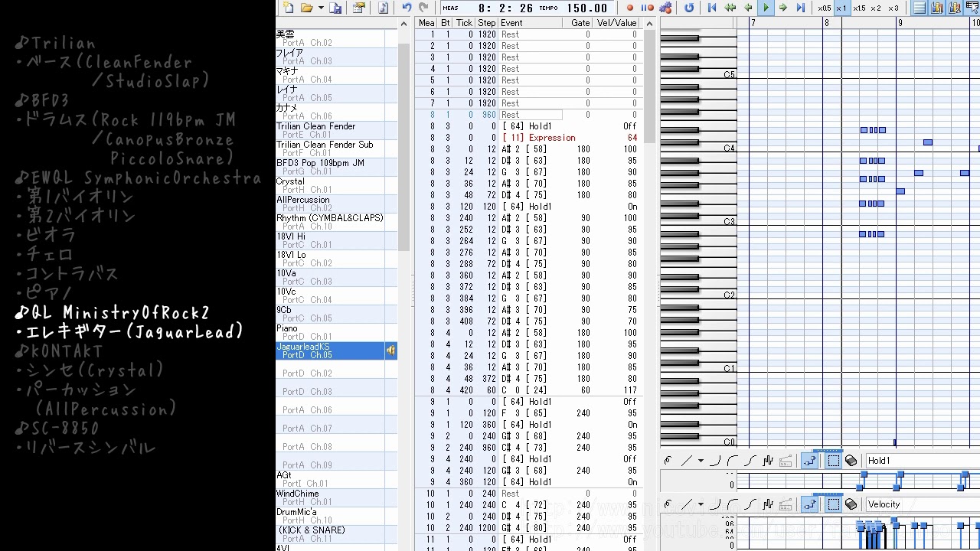Click speaker icon on JaguarleadKS track
Viewport: 980px width, 551px height.
390,350
